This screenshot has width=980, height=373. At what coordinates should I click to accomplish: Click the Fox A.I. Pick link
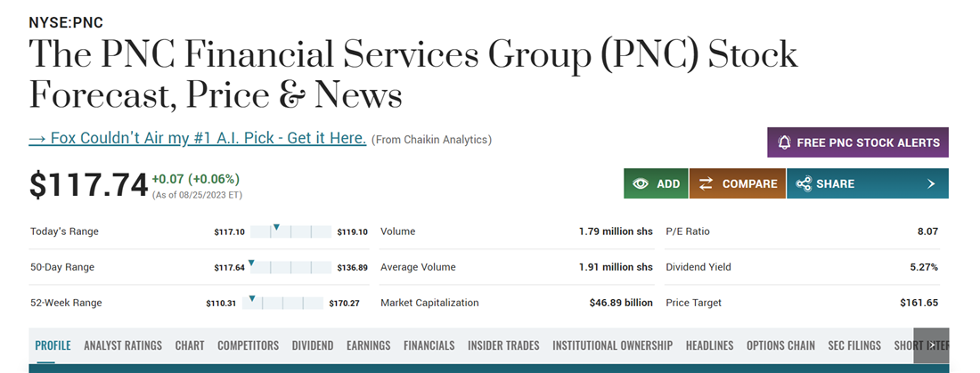tap(198, 138)
